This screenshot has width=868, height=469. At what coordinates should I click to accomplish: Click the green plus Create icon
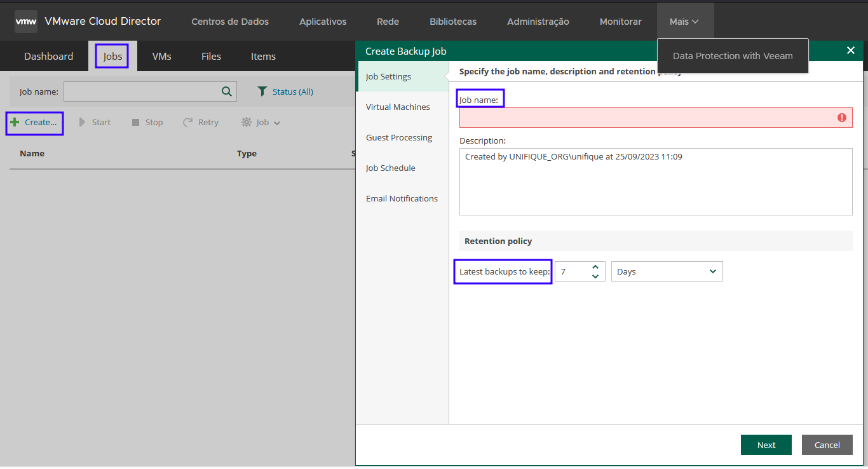(15, 122)
